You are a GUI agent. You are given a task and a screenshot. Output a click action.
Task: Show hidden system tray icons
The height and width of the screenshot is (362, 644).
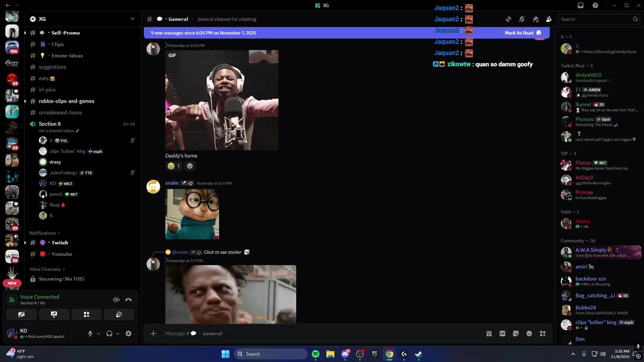click(573, 354)
